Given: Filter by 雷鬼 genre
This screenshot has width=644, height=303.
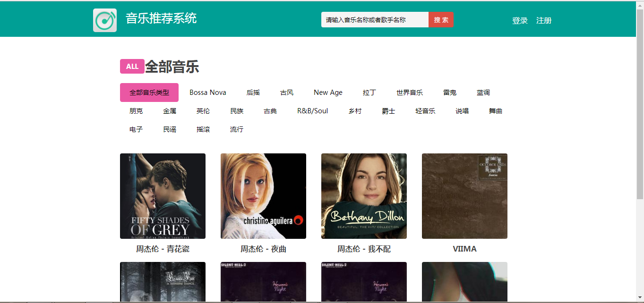Looking at the screenshot, I should tap(450, 93).
